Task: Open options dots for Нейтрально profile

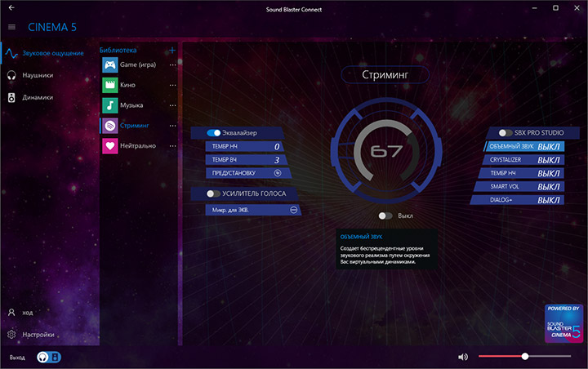Action: click(x=172, y=146)
